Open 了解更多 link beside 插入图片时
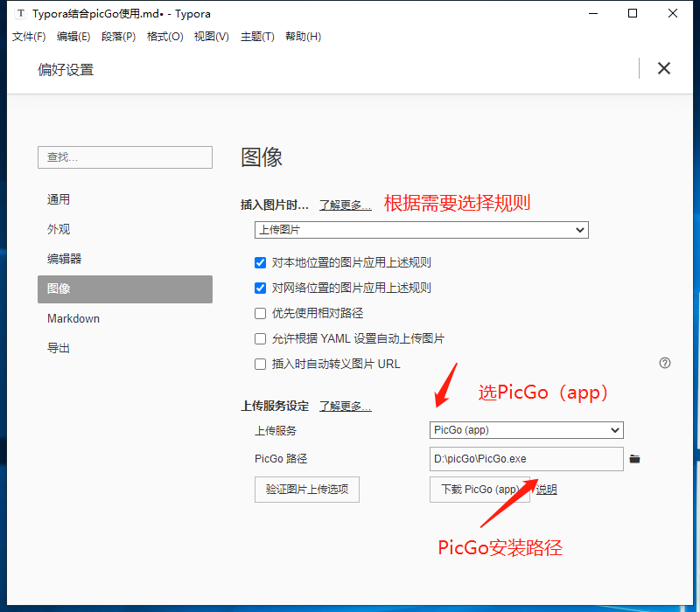This screenshot has width=700, height=612. pos(345,205)
